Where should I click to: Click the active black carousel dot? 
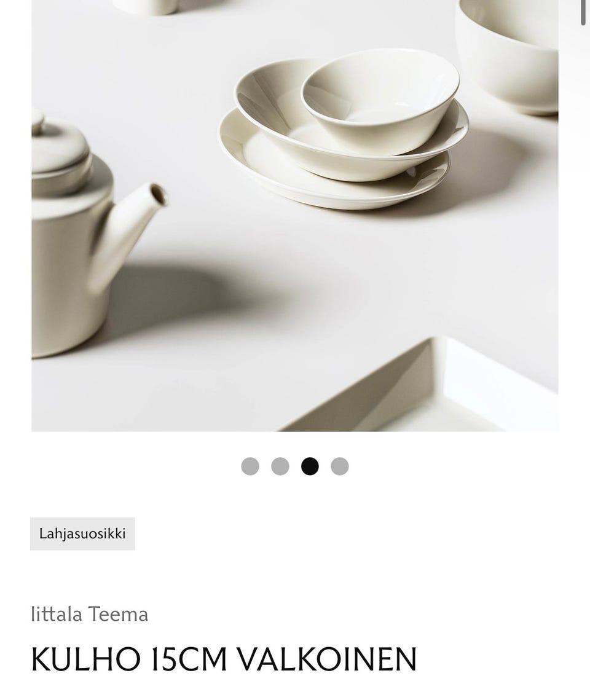tap(310, 466)
